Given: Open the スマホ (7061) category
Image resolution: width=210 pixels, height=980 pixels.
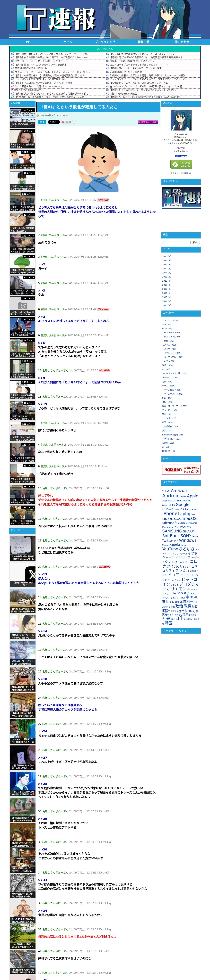Looking at the screenshot, I should coord(170,349).
